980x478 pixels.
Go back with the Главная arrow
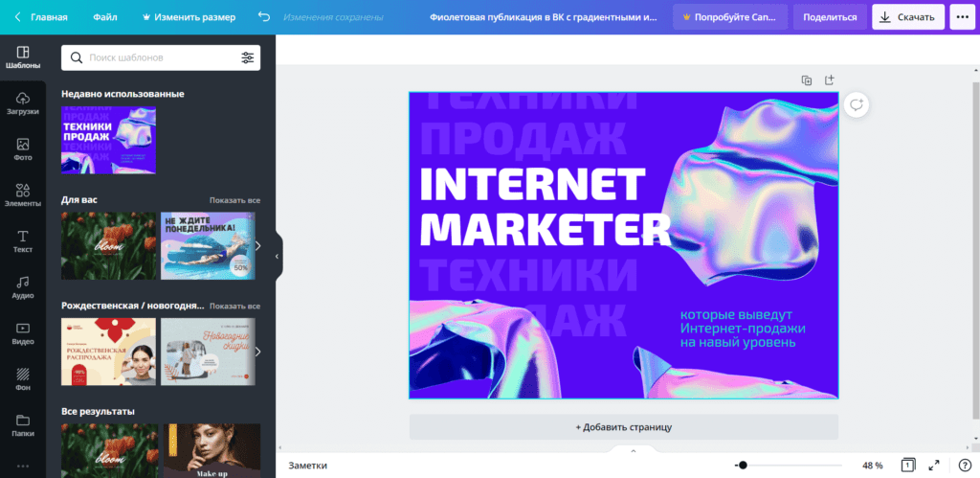pyautogui.click(x=17, y=17)
